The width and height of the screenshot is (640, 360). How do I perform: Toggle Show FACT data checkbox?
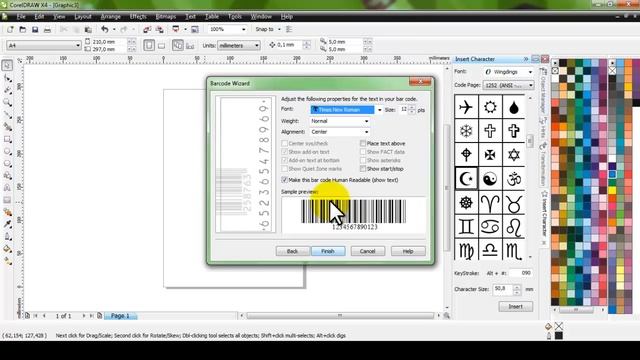(x=362, y=152)
